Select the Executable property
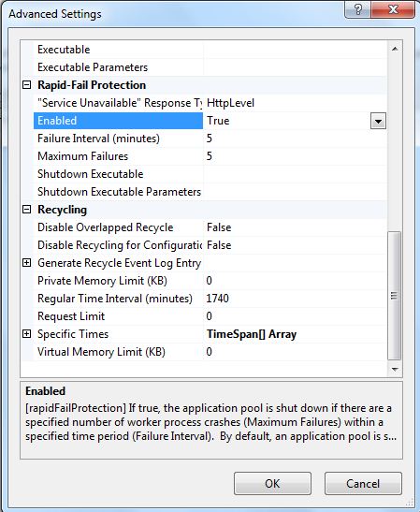Image resolution: width=420 pixels, height=512 pixels. coord(118,50)
